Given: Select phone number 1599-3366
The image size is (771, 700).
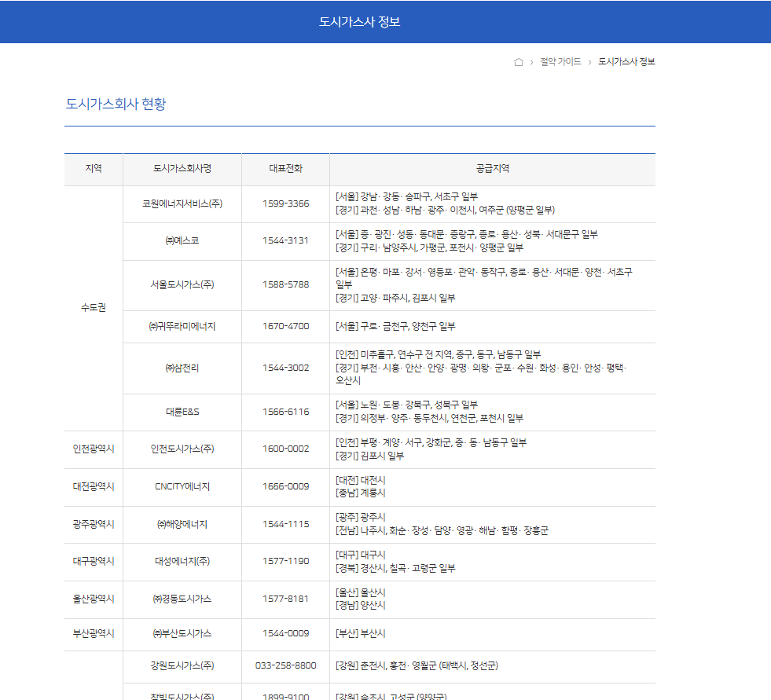Looking at the screenshot, I should click(285, 203).
